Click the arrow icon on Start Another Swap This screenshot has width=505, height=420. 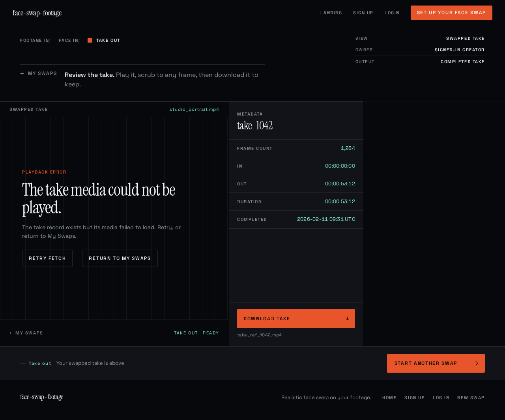(x=474, y=363)
